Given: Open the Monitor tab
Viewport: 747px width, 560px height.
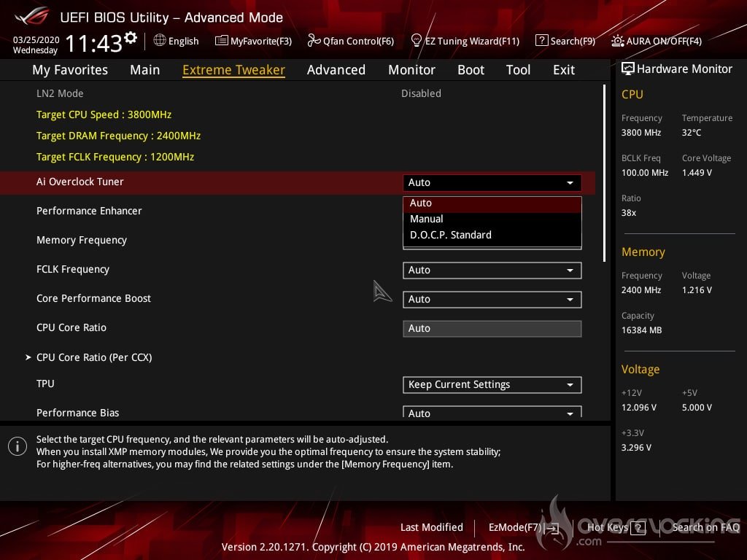Looking at the screenshot, I should pyautogui.click(x=411, y=70).
